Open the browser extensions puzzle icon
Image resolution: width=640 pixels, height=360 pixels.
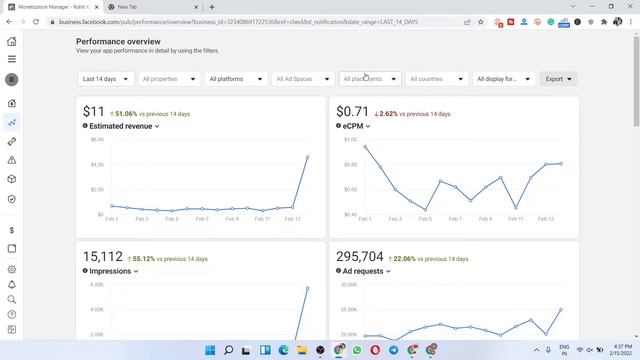click(604, 22)
